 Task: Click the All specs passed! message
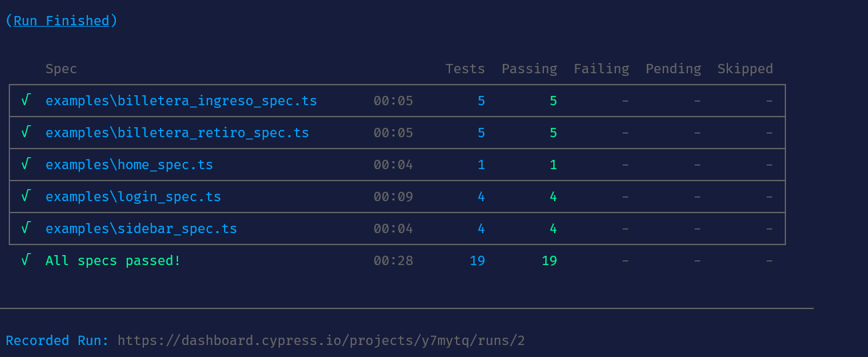[x=113, y=260]
